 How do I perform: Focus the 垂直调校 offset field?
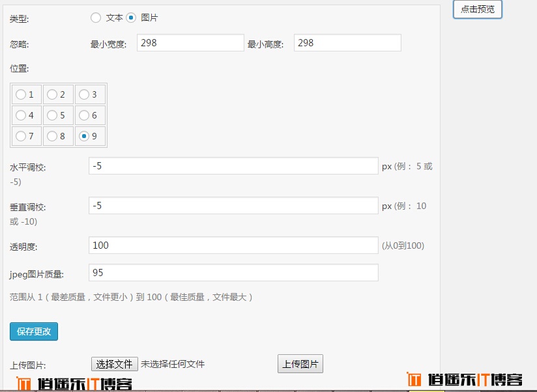(233, 206)
